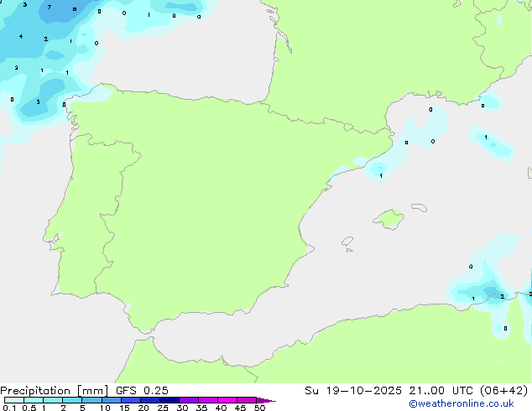Select legend swatch between 1 and 2

coord(53,400)
